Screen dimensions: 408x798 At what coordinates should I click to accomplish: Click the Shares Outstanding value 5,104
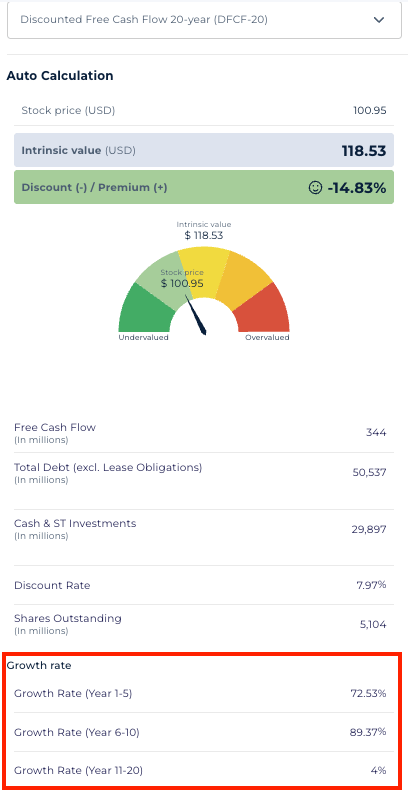(x=373, y=624)
